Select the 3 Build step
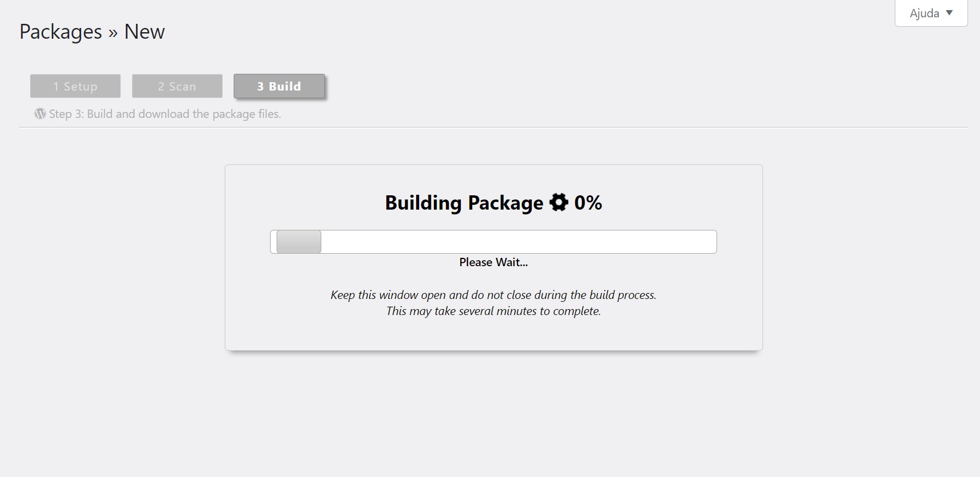980x477 pixels. click(x=279, y=86)
